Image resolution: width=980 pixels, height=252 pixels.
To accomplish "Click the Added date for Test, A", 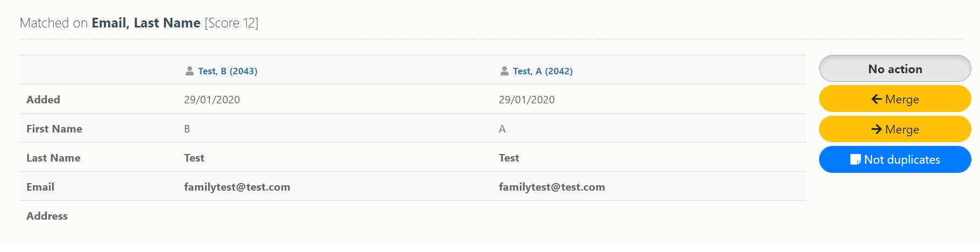I will [x=527, y=100].
